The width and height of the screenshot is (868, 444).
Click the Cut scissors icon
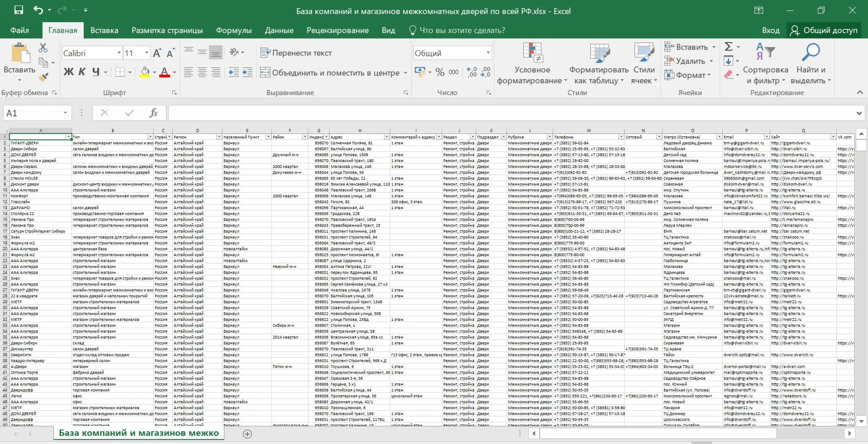43,48
